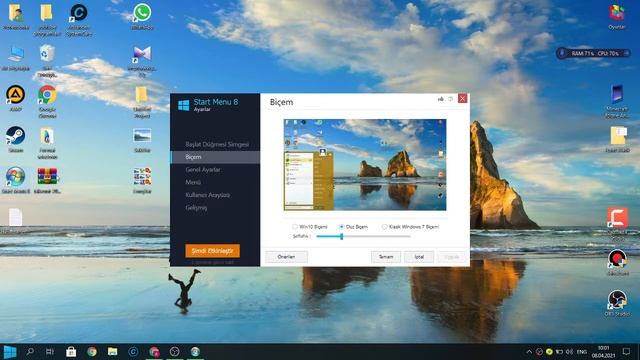Image resolution: width=640 pixels, height=360 pixels.
Task: Open the Recycle Bin desktop icon
Action: click(47, 60)
